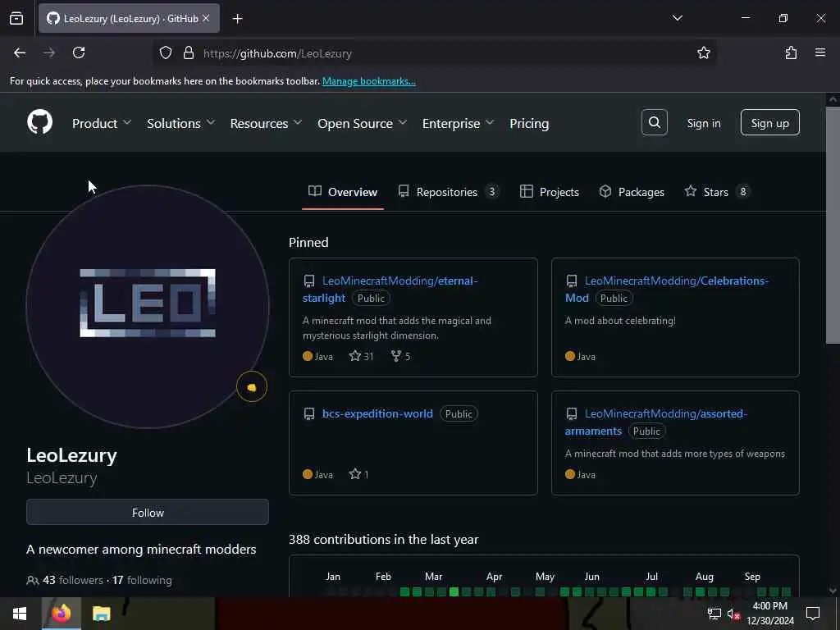Viewport: 840px width, 630px height.
Task: Open the Windows notification center icon
Action: pos(813,614)
